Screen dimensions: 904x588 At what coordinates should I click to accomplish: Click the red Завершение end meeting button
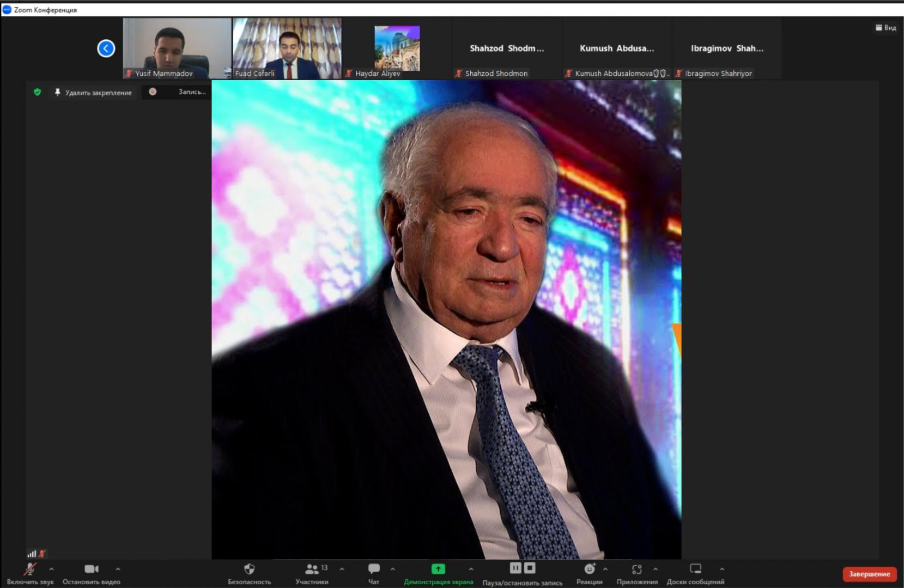(x=869, y=574)
